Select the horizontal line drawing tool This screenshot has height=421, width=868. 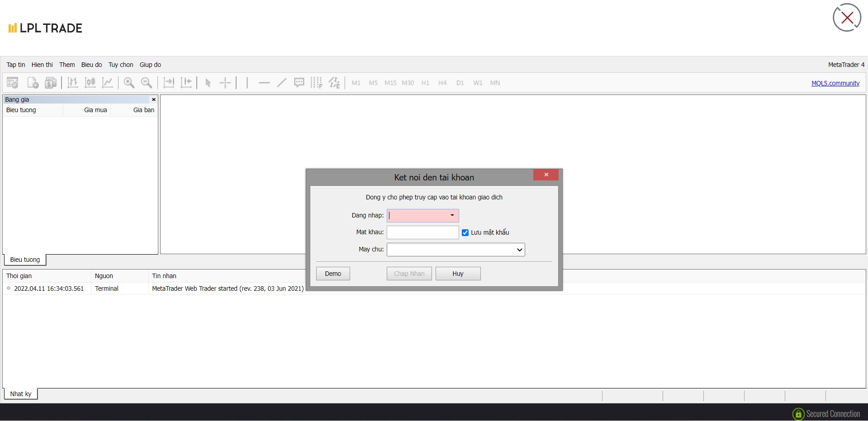[x=264, y=83]
